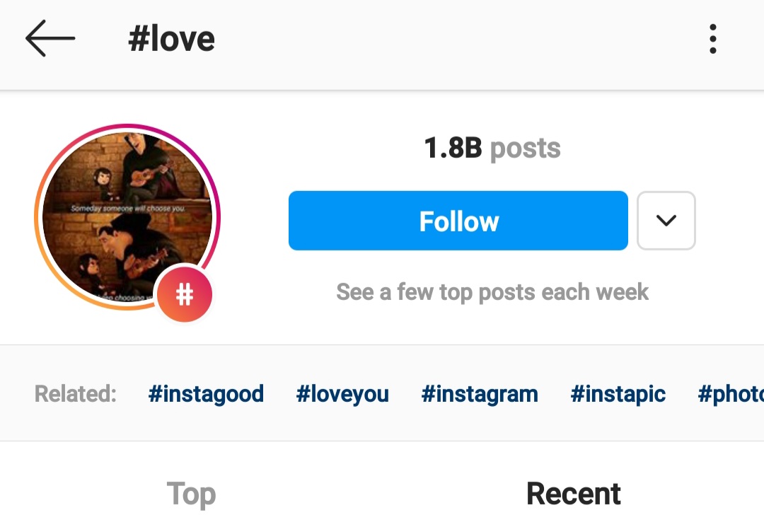Click the hashtag badge on the profile picture
This screenshot has height=532, width=764.
pyautogui.click(x=185, y=295)
